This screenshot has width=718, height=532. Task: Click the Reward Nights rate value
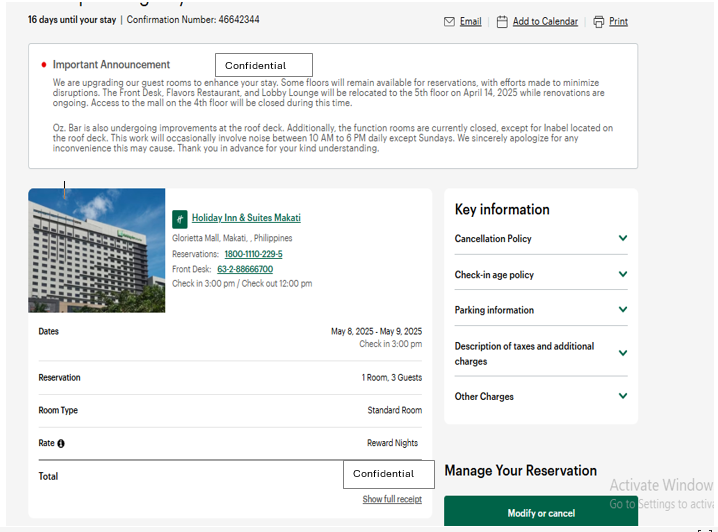(x=392, y=443)
